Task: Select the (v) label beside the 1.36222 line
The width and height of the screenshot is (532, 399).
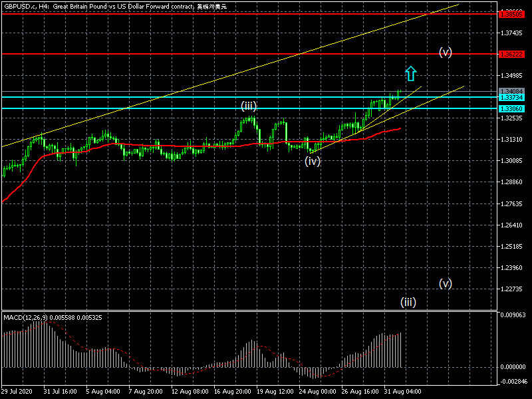Action: pos(446,52)
